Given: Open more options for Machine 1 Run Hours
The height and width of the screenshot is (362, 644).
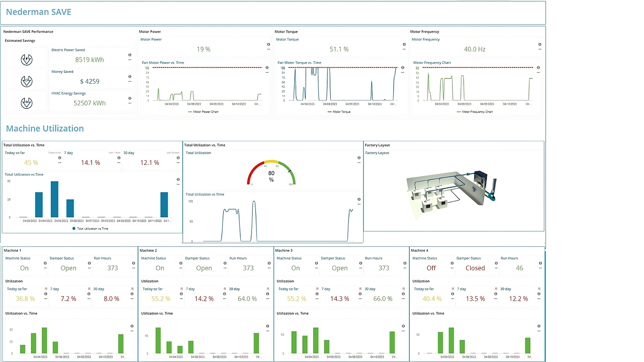Looking at the screenshot, I should tap(133, 268).
